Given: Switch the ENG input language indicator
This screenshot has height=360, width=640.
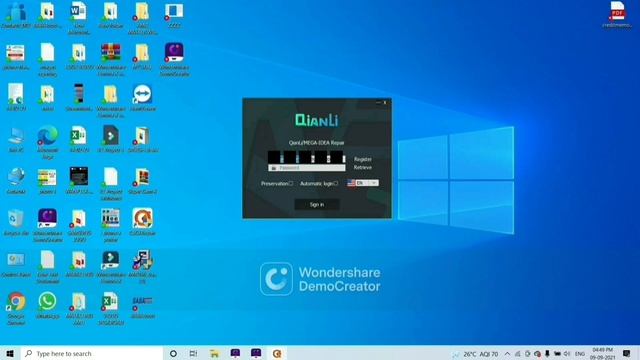Looking at the screenshot, I should (579, 354).
